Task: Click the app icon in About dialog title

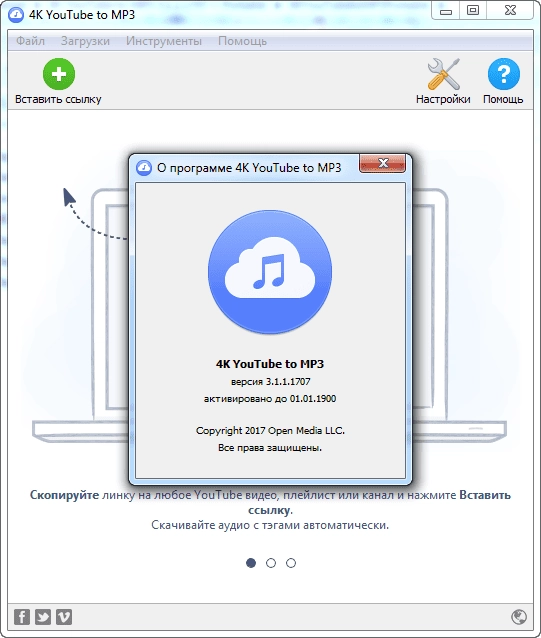Action: click(x=144, y=168)
